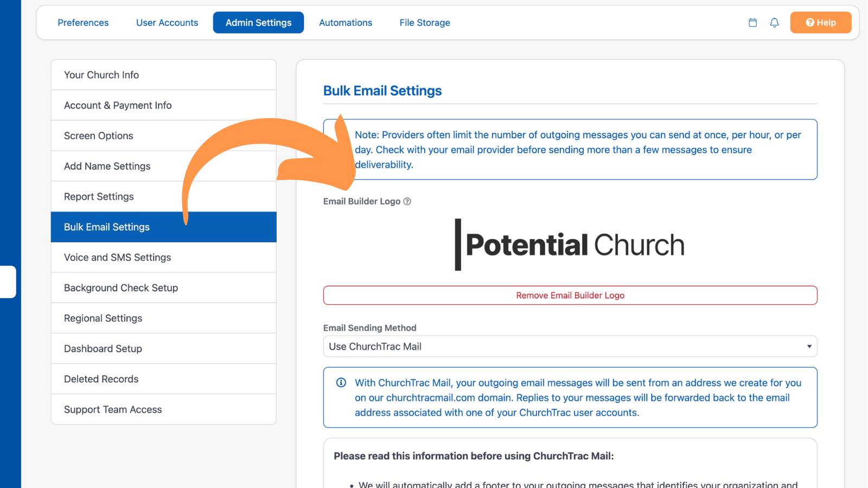
Task: Open the calendar icon in top bar
Action: pyautogui.click(x=752, y=23)
